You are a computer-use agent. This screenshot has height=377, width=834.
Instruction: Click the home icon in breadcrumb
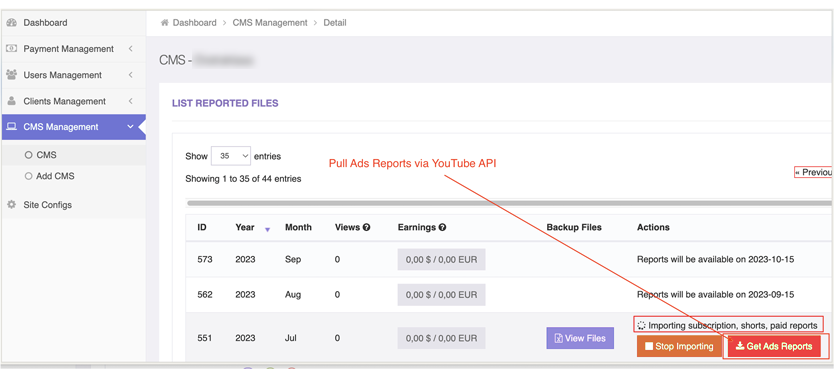pyautogui.click(x=164, y=23)
